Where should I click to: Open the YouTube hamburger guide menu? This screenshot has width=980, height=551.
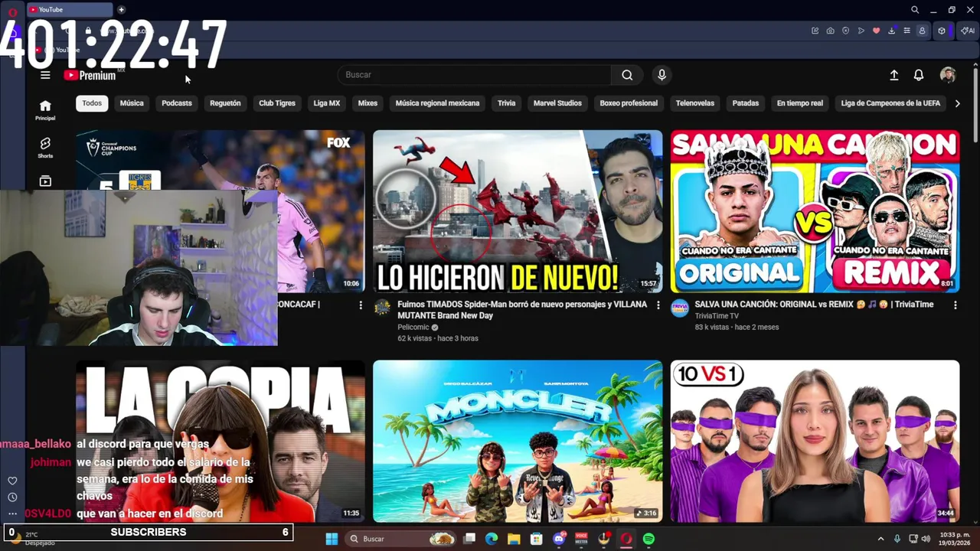click(45, 75)
